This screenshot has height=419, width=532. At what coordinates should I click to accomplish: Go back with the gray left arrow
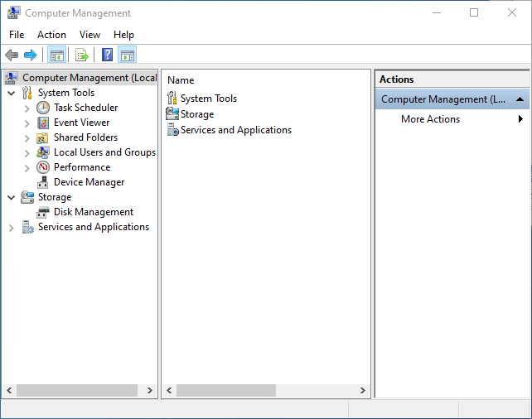[12, 55]
